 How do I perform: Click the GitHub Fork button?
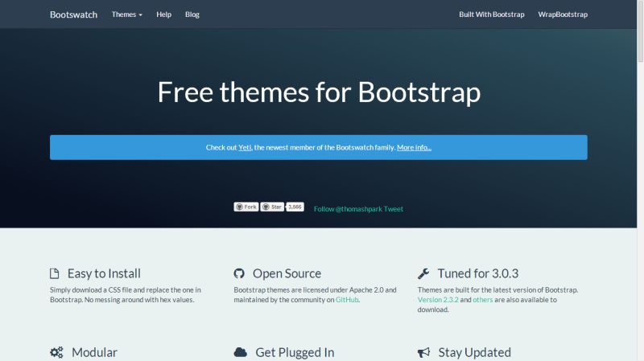246,207
